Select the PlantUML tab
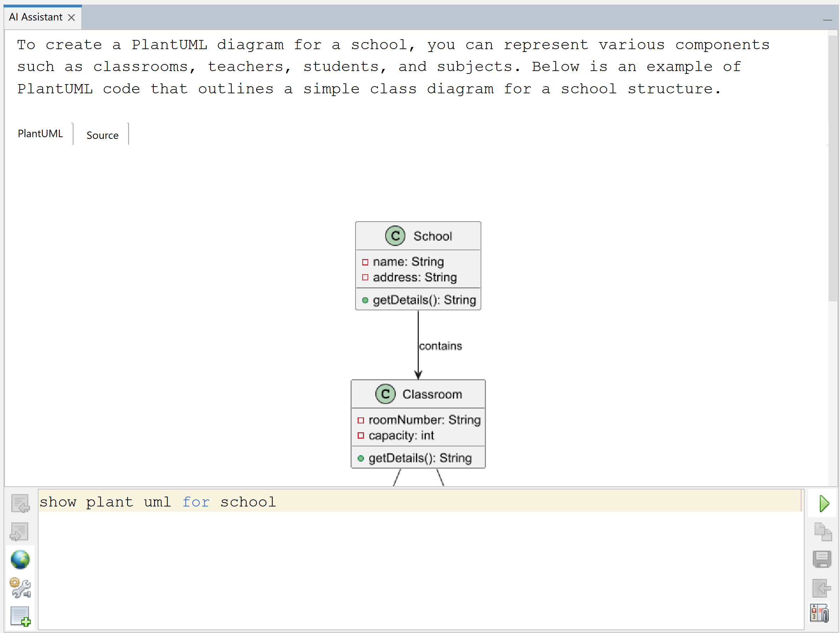This screenshot has height=633, width=840. [x=40, y=134]
